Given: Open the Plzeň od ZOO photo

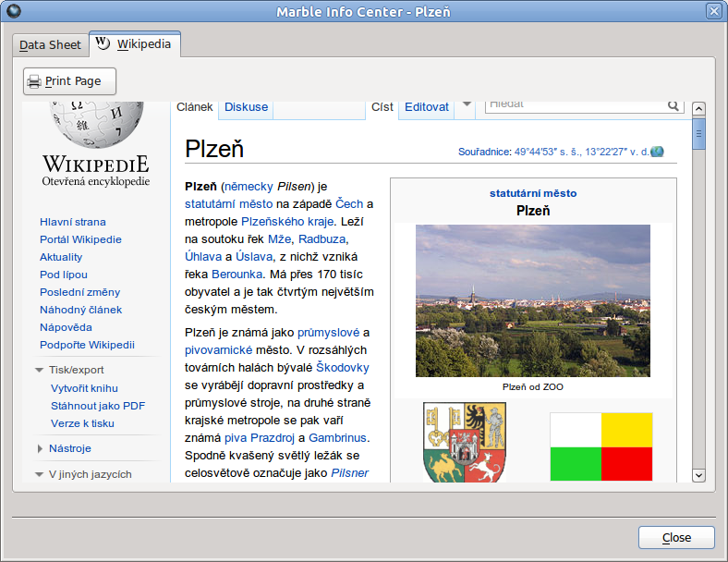Looking at the screenshot, I should coord(532,300).
